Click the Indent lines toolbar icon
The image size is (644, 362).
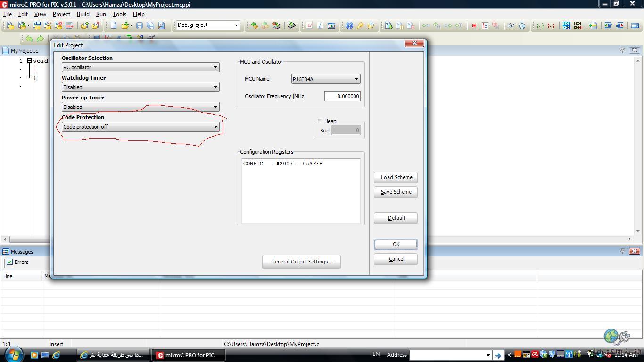click(608, 25)
